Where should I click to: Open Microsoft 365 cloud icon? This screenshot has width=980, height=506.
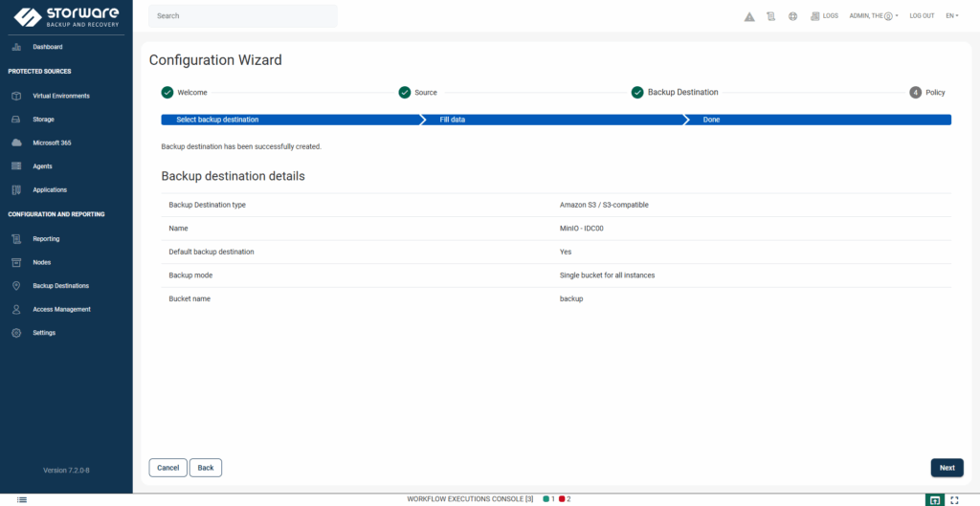coord(16,143)
